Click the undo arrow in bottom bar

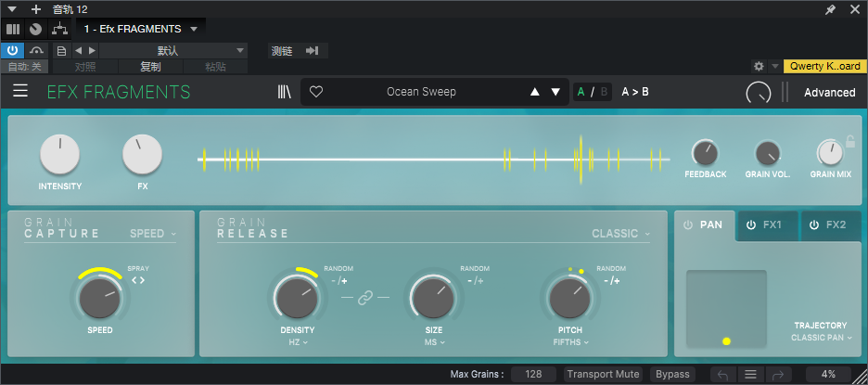tap(723, 375)
